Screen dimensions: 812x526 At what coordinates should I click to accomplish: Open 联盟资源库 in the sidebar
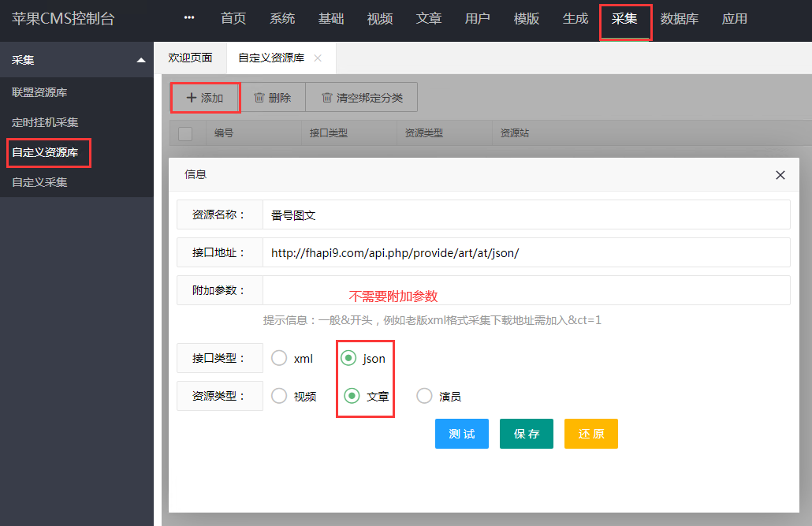[x=39, y=92]
